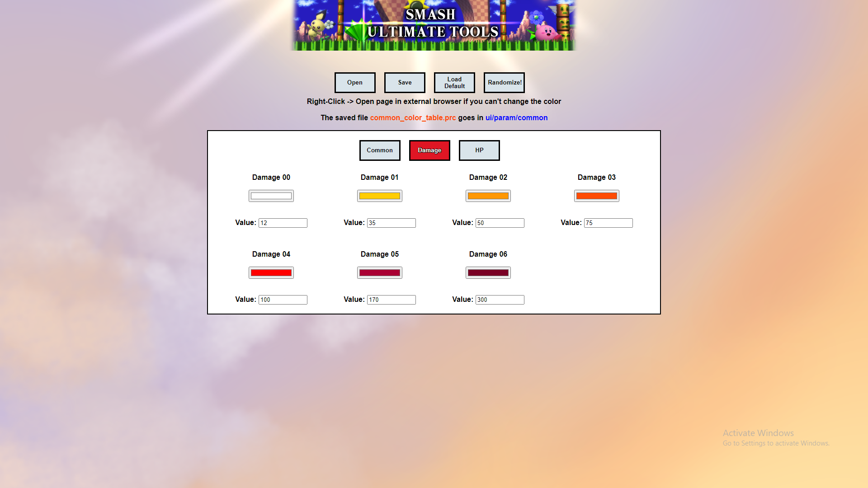Click the Damage 02 orange color swatch
This screenshot has width=868, height=488.
tap(488, 196)
